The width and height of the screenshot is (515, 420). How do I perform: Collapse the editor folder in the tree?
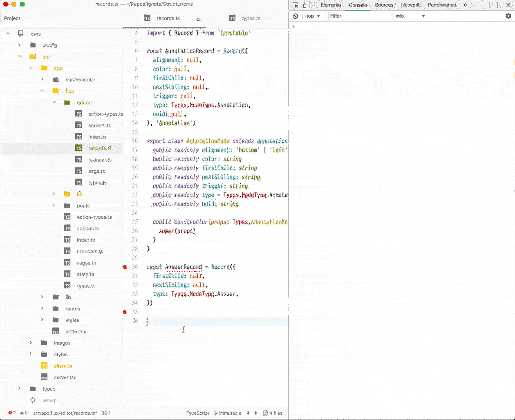[54, 102]
